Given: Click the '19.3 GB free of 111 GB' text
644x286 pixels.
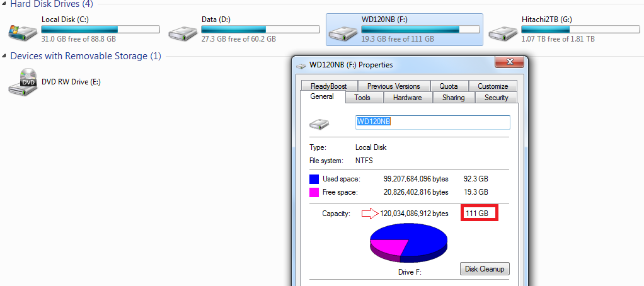Looking at the screenshot, I should click(398, 39).
